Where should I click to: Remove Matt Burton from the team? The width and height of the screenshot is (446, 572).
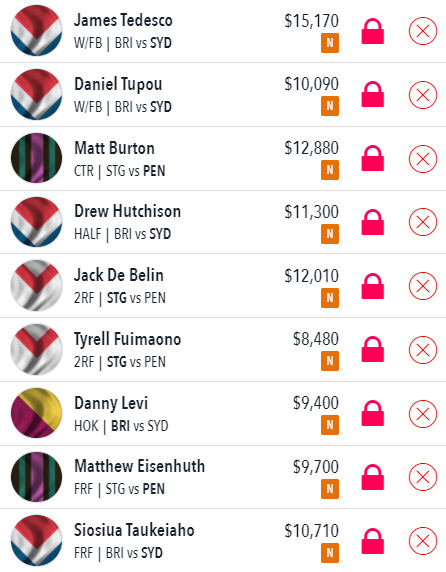(423, 159)
